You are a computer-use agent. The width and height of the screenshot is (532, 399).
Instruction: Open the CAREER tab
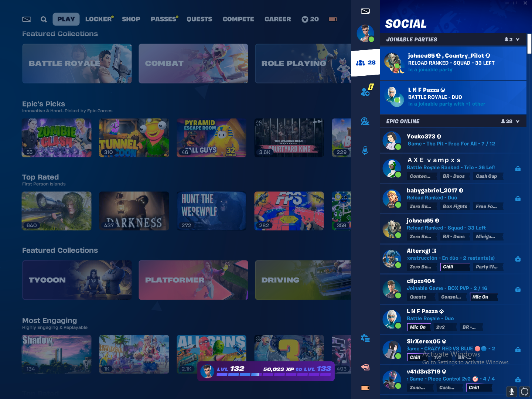click(278, 19)
